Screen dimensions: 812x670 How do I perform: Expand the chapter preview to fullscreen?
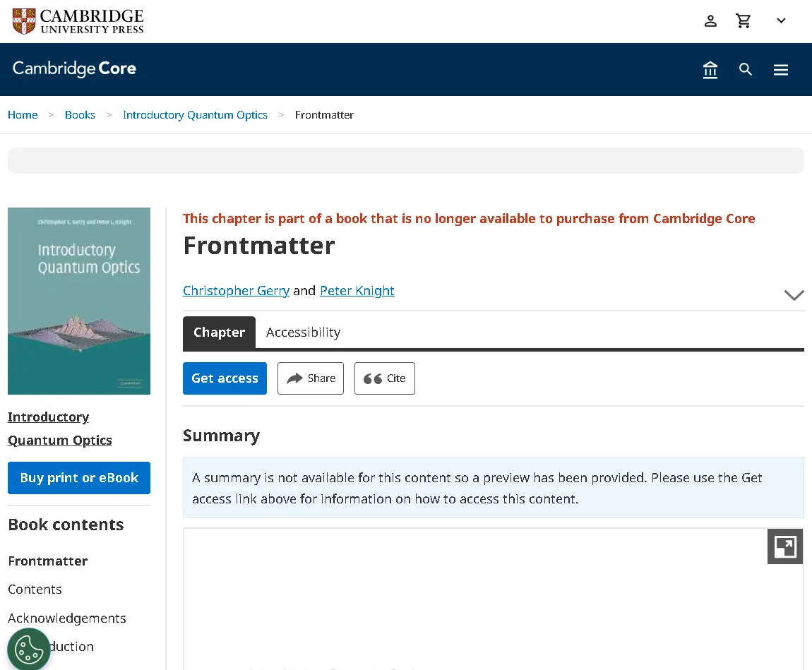784,546
